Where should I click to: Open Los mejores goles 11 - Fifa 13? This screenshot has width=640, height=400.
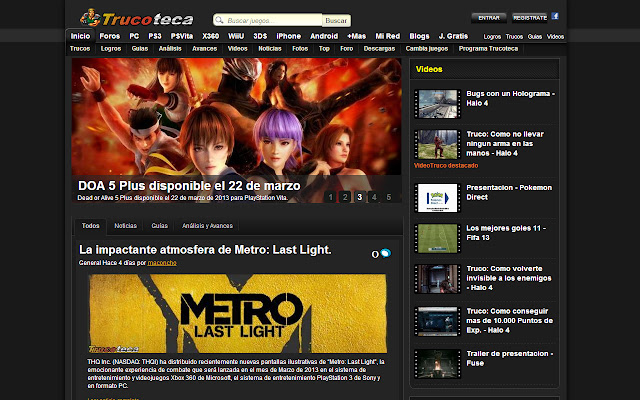(506, 233)
